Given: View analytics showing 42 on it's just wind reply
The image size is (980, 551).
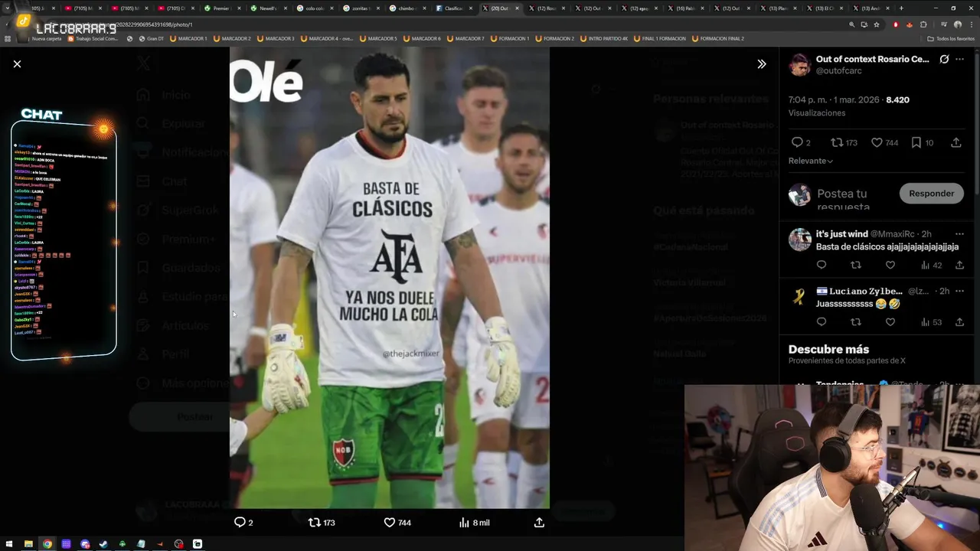Looking at the screenshot, I should tap(931, 265).
